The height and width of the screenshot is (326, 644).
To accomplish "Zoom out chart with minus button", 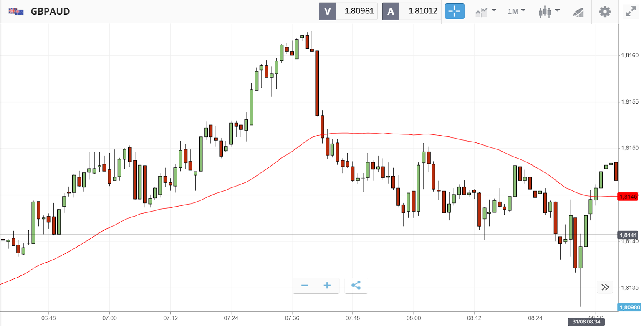I will click(305, 286).
